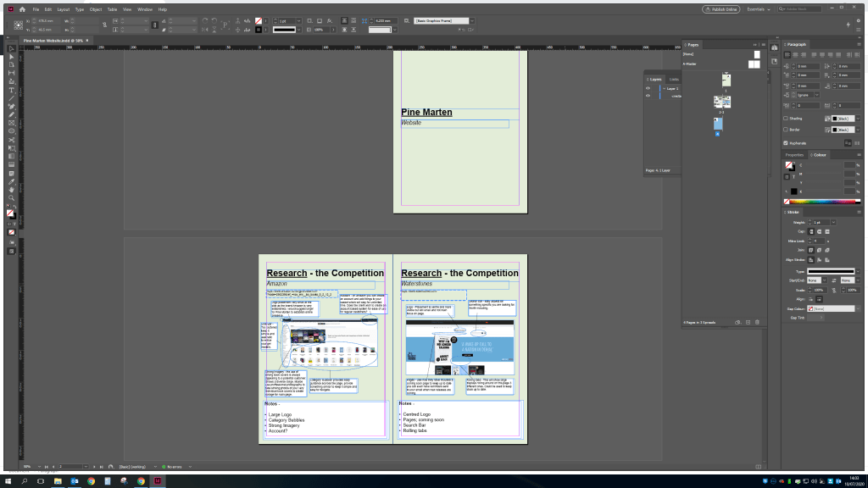Image resolution: width=868 pixels, height=488 pixels.
Task: Toggle the Hyphenate checkbox
Action: tap(787, 142)
